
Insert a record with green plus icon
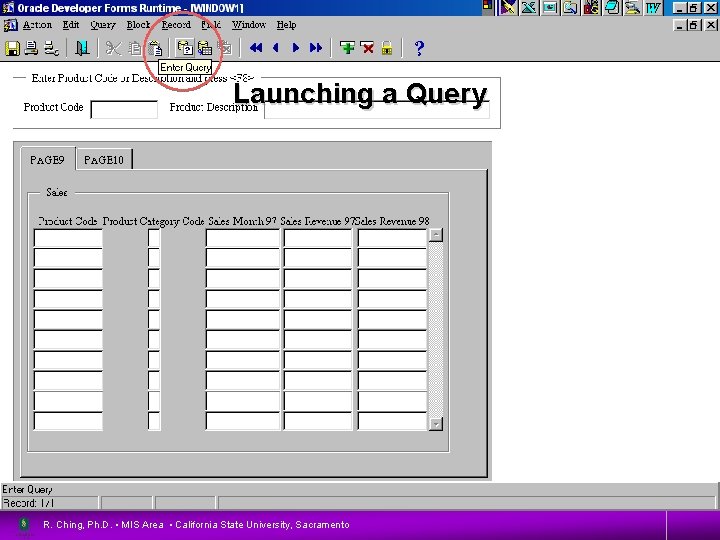[347, 48]
